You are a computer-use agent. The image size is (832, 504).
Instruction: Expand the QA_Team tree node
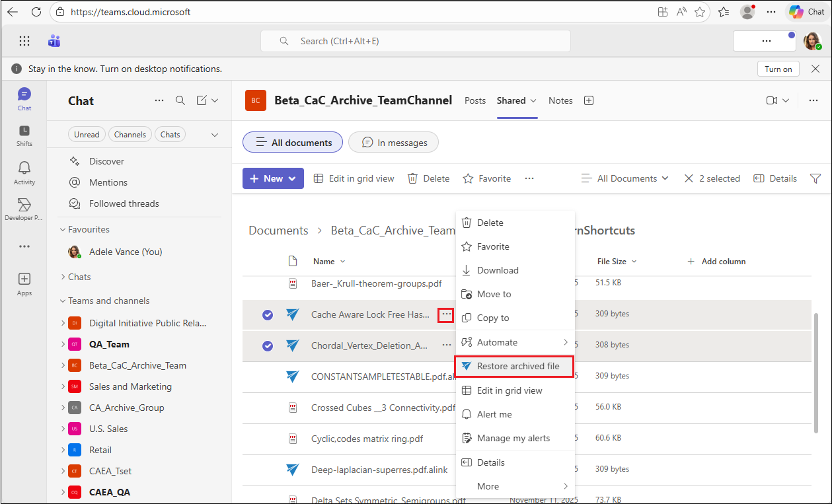point(63,344)
